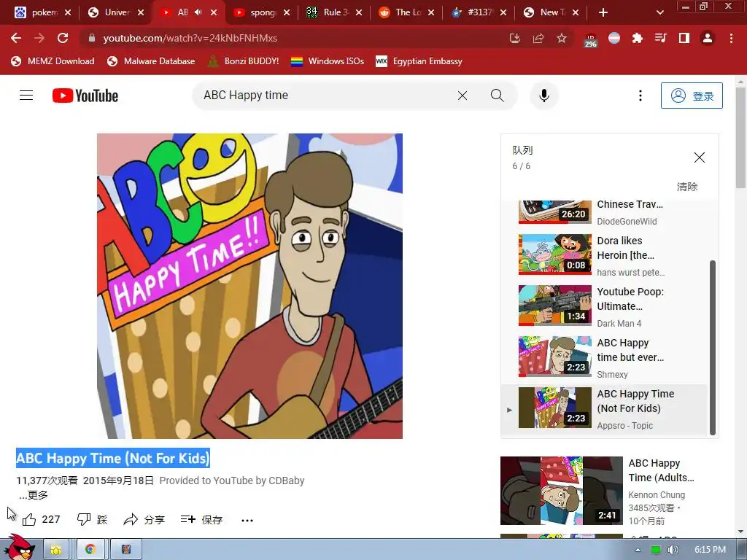Viewport: 747px width, 560px height.
Task: Go to the YouTube home logo
Action: [x=85, y=96]
